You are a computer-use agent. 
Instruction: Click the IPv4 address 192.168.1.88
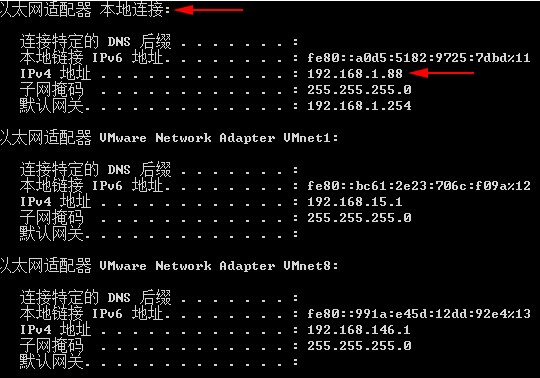[x=355, y=74]
